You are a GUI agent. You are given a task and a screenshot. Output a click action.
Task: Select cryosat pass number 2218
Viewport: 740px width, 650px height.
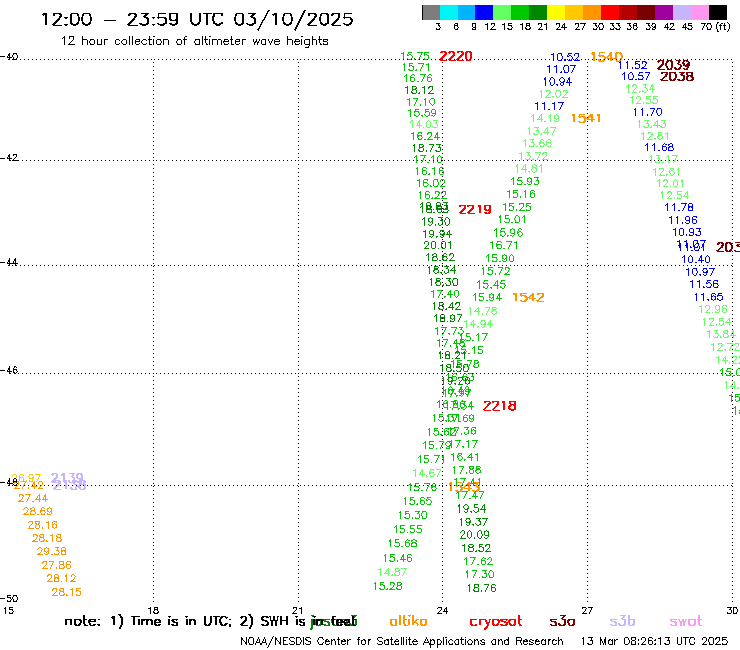[499, 406]
